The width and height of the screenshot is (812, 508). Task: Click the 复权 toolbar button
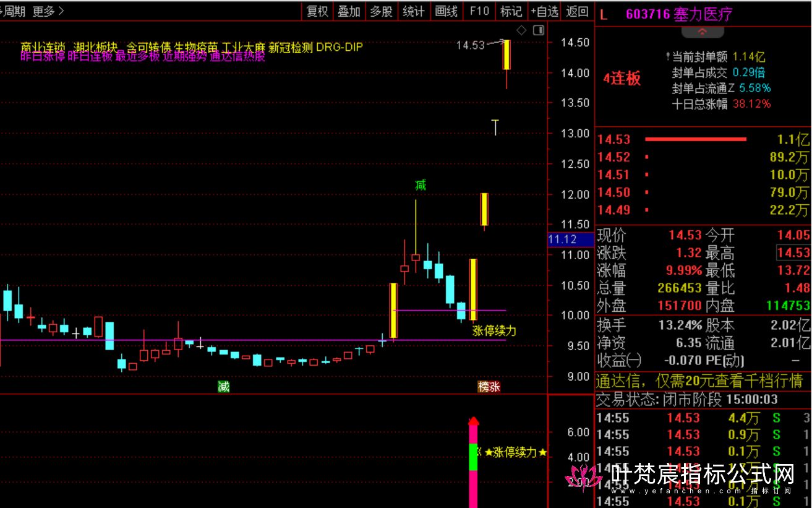pyautogui.click(x=318, y=11)
